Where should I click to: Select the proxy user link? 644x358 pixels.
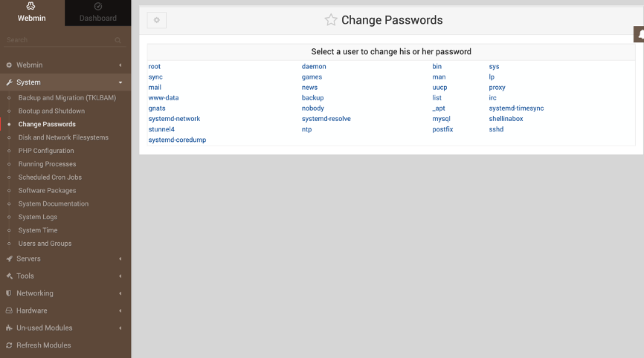(x=497, y=88)
